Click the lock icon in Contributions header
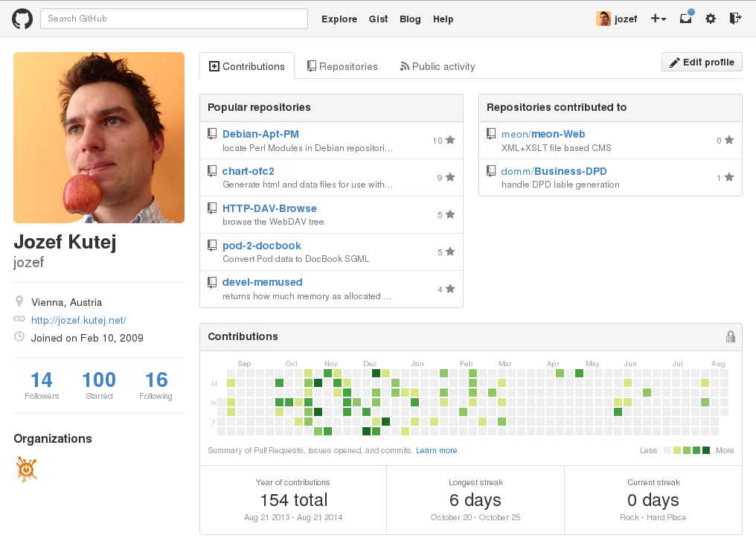Screen dimensions: 756x544 tap(731, 336)
